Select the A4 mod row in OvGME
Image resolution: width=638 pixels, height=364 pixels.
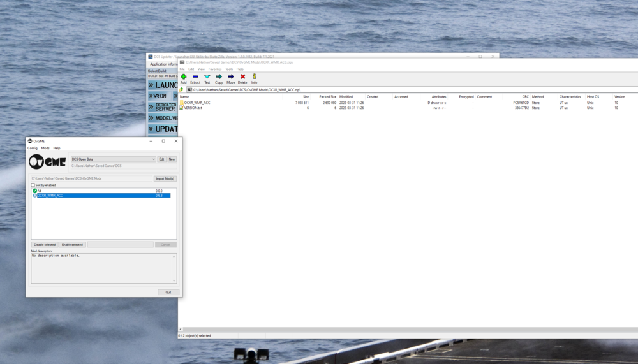[101, 191]
